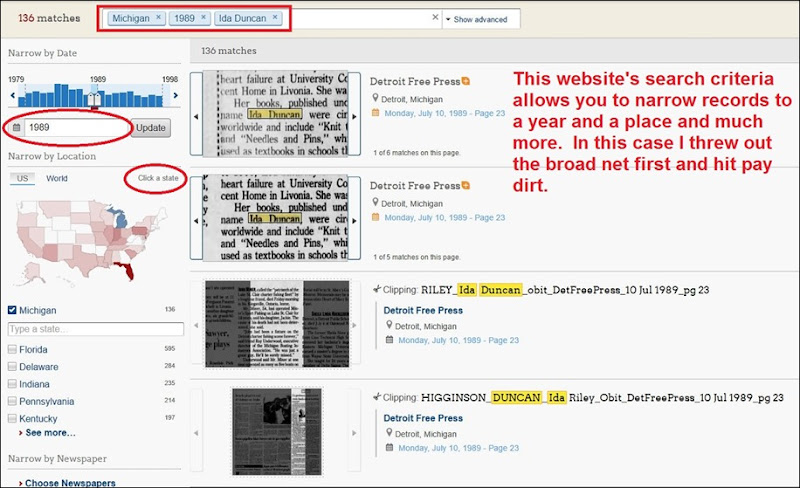Check the Pennsylvania location checkbox
Viewport: 800px width, 488px height.
coord(12,401)
